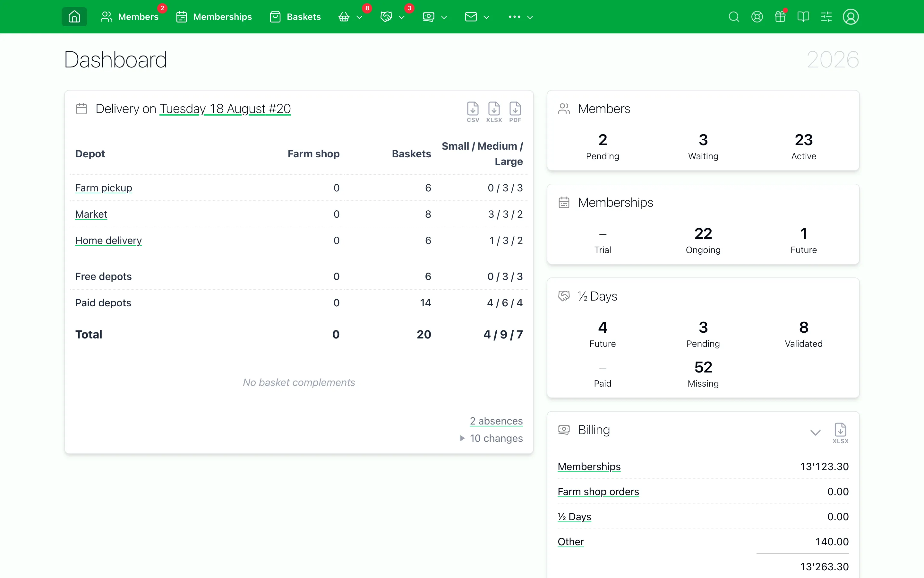The height and width of the screenshot is (578, 924).
Task: Open the search magnifier icon
Action: (734, 17)
